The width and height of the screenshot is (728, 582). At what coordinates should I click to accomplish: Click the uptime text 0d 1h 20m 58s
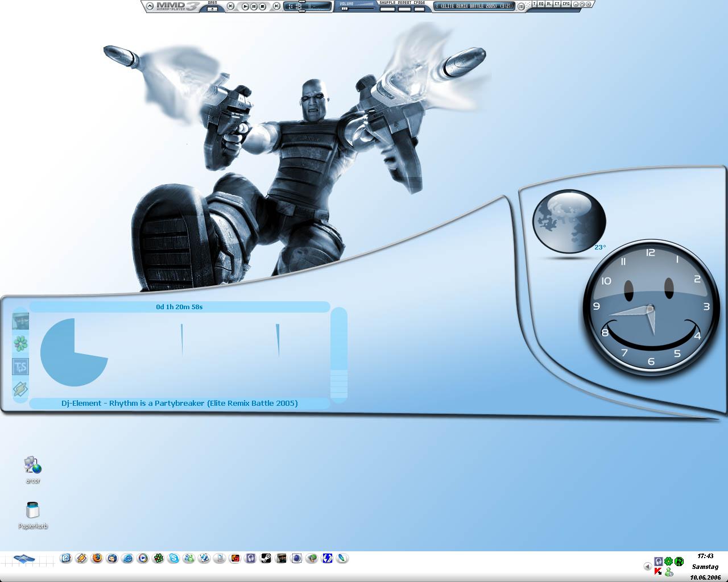pos(180,307)
